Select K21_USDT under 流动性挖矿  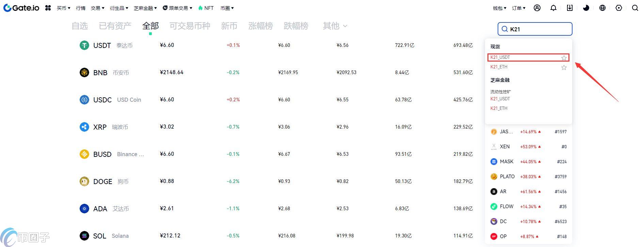(x=500, y=99)
